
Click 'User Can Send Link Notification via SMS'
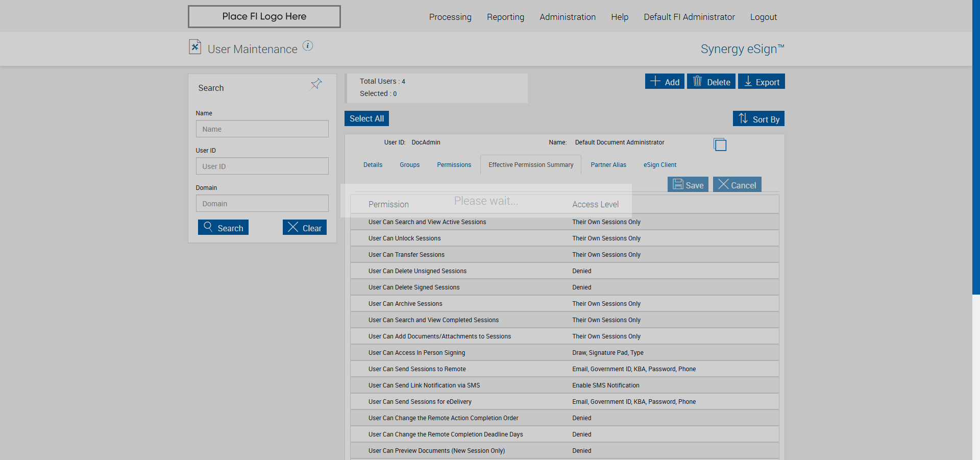point(424,385)
